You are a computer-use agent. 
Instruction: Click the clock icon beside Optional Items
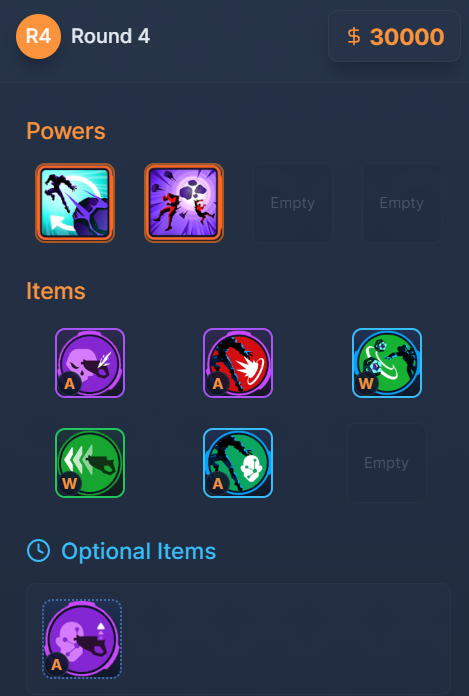38,551
